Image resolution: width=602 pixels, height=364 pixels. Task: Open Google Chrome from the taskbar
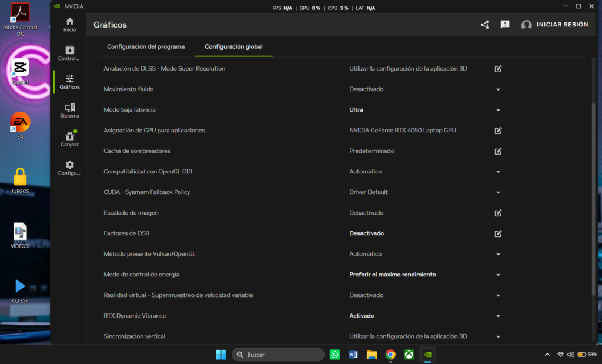click(x=390, y=355)
